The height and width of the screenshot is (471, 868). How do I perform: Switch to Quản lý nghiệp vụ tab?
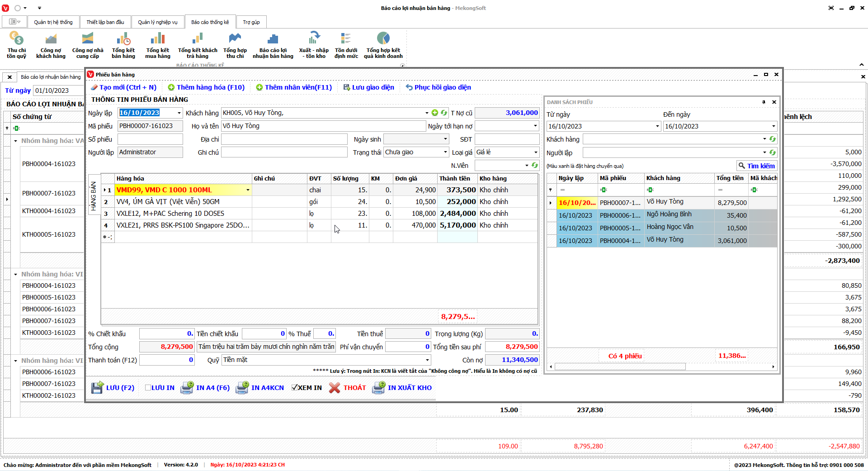157,22
